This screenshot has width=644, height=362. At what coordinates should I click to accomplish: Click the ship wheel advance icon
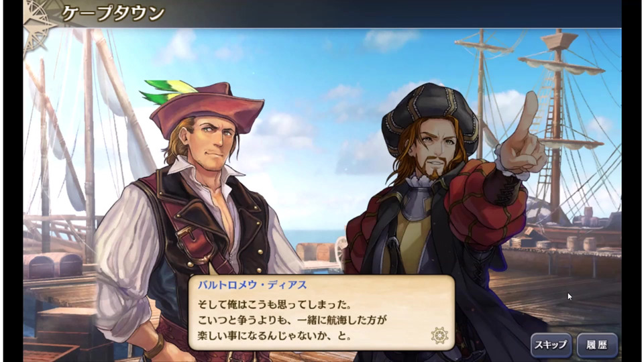point(439,335)
